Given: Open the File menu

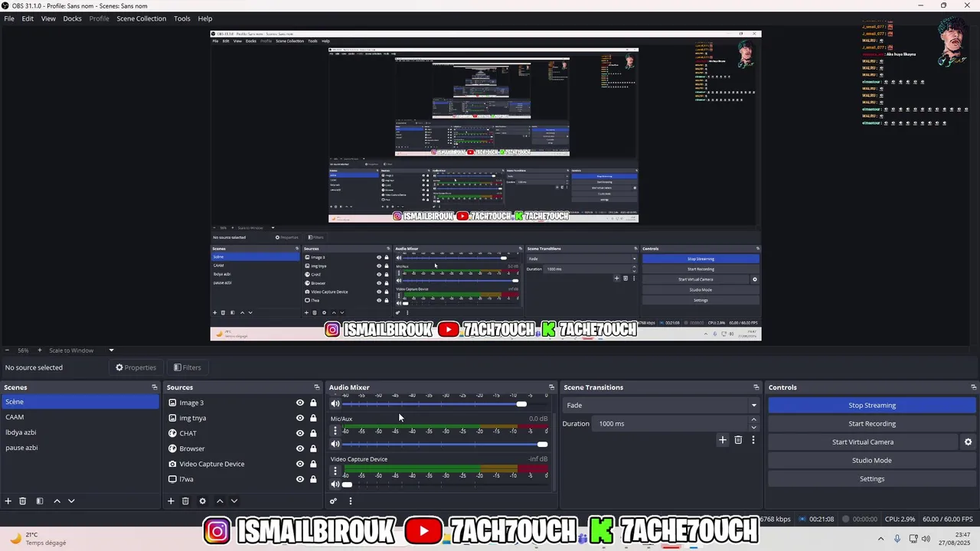Looking at the screenshot, I should [x=9, y=18].
